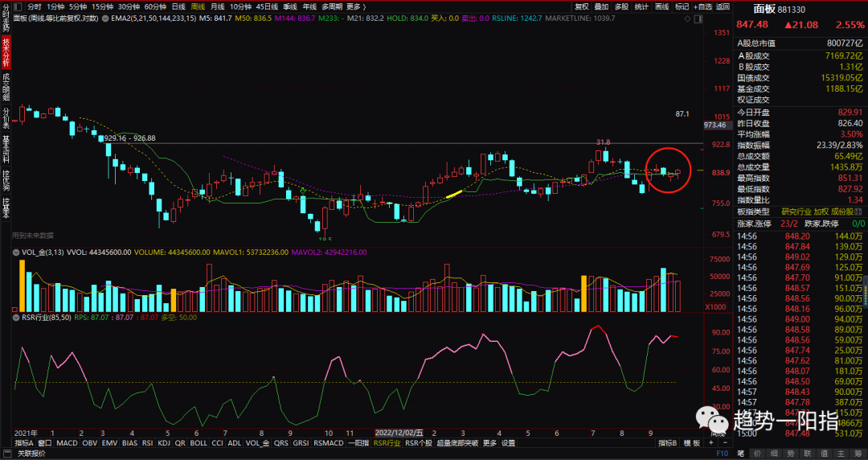The height and width of the screenshot is (460, 868).
Task: Select the 45日线 period
Action: tap(267, 6)
